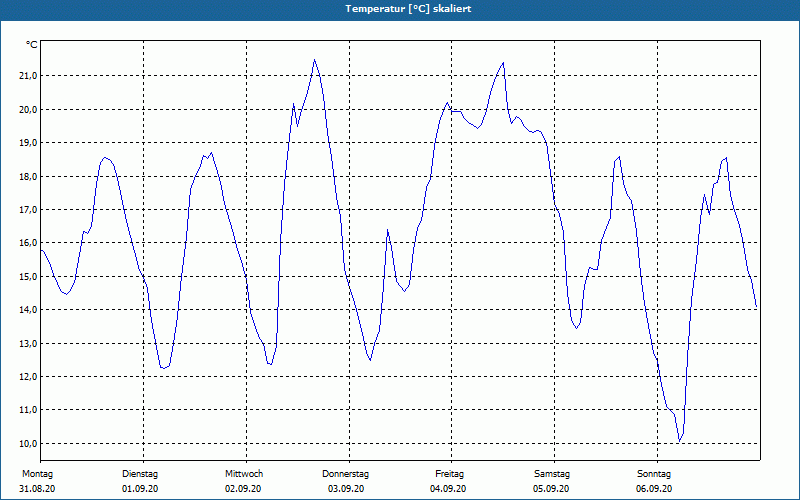Click the date 04.09.20
Viewport: 800px width, 500px height.
(x=448, y=489)
